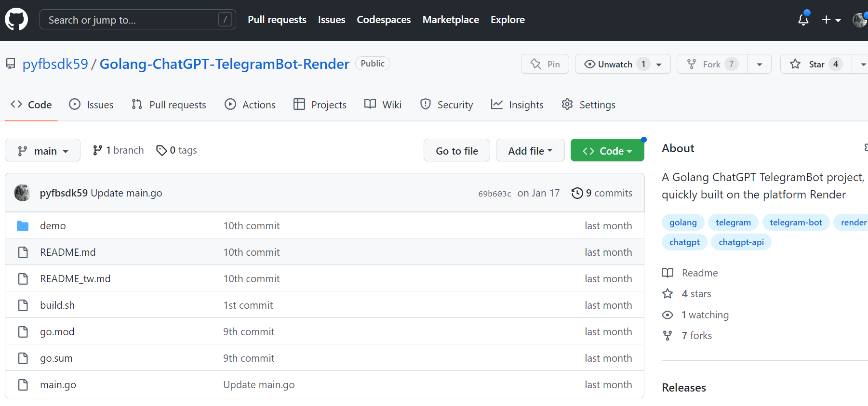The image size is (868, 406).
Task: Open the pyfbsdk59 commit author name
Action: (64, 193)
